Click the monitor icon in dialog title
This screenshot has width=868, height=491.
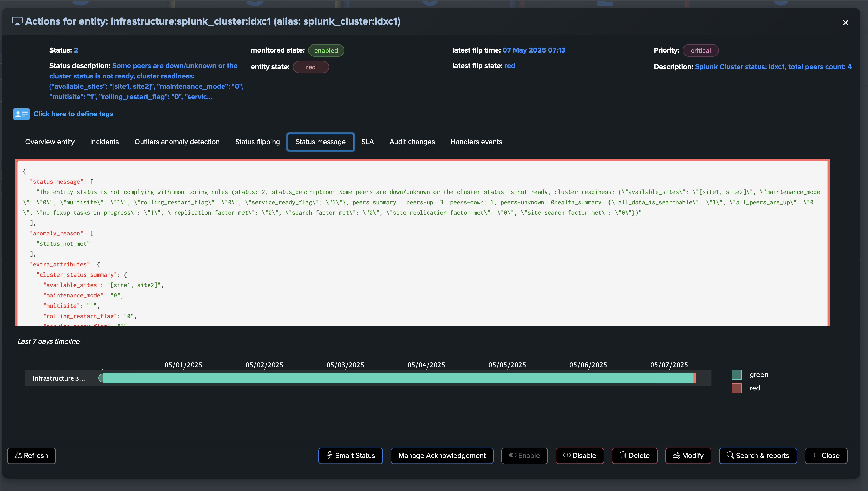click(17, 21)
